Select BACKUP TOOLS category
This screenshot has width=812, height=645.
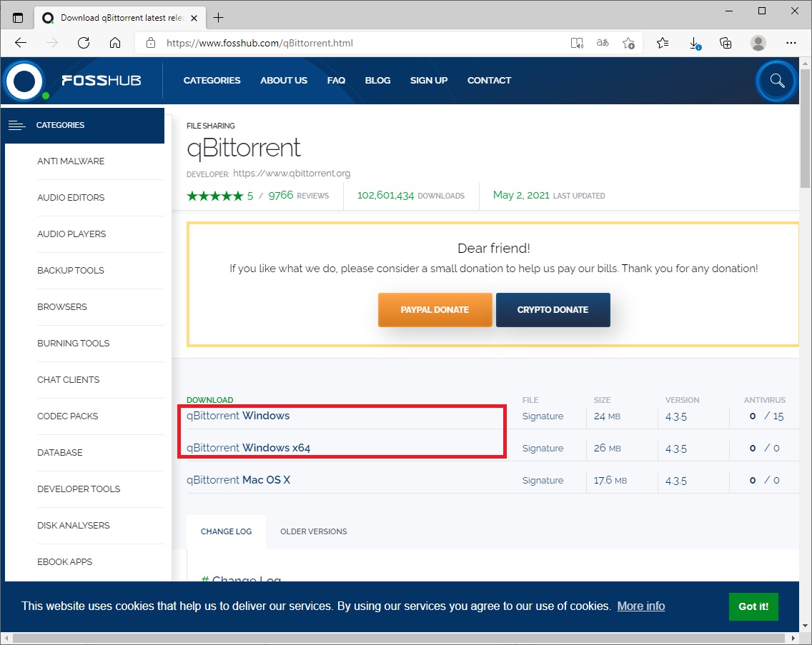71,270
